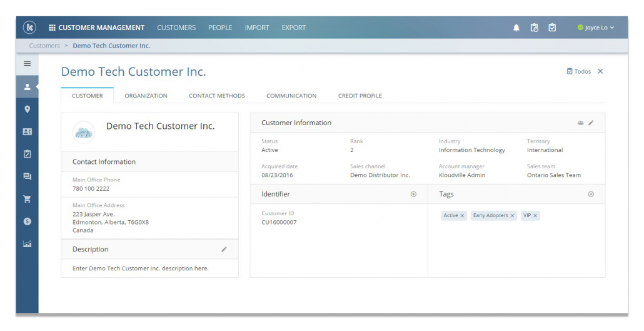Viewport: 644px width, 331px height.
Task: Click the Rank value 2
Action: [351, 150]
